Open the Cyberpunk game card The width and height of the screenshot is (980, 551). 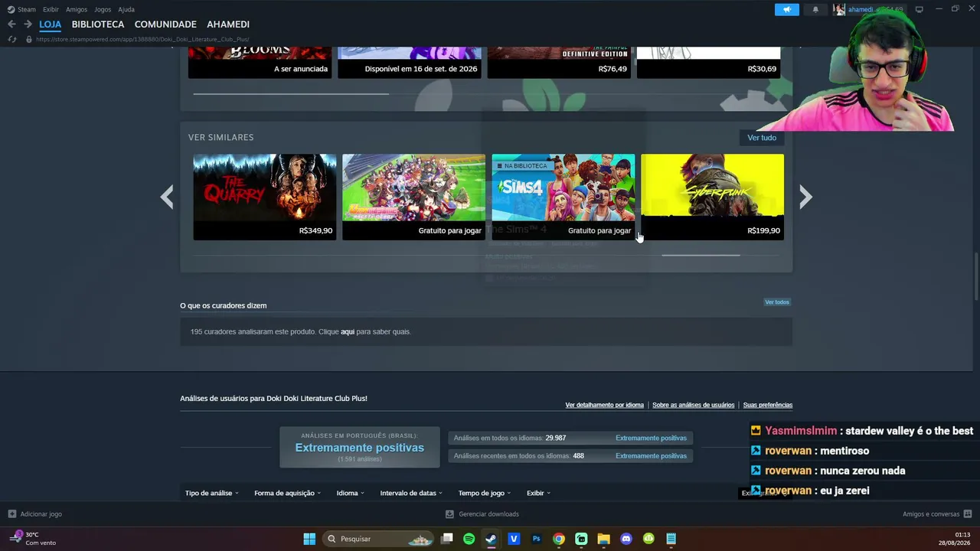point(713,197)
